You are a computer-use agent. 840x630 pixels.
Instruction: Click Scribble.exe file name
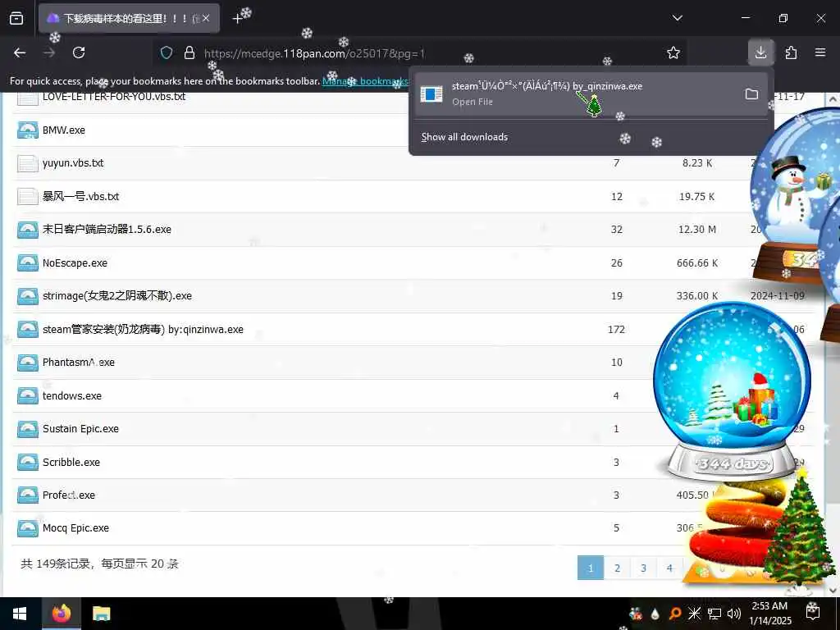point(71,463)
